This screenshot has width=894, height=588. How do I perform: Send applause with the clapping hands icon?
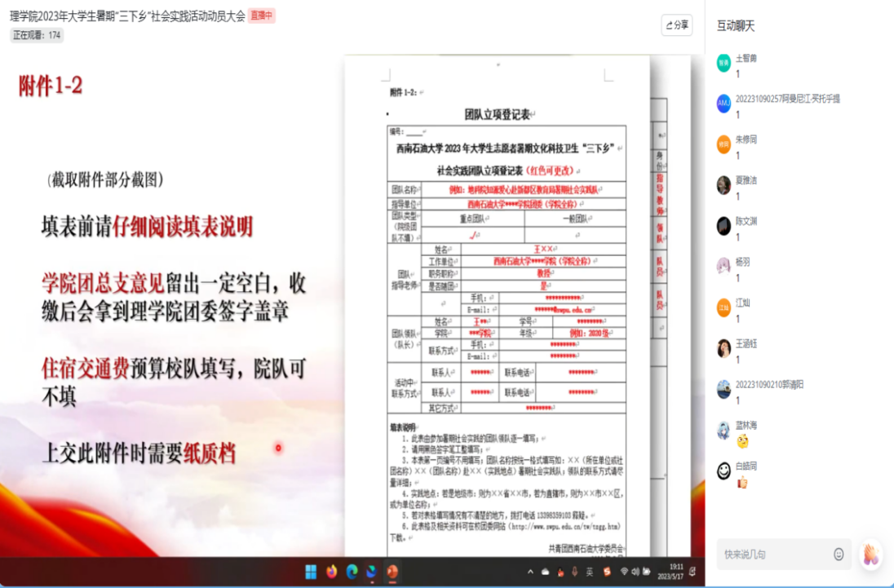(871, 555)
